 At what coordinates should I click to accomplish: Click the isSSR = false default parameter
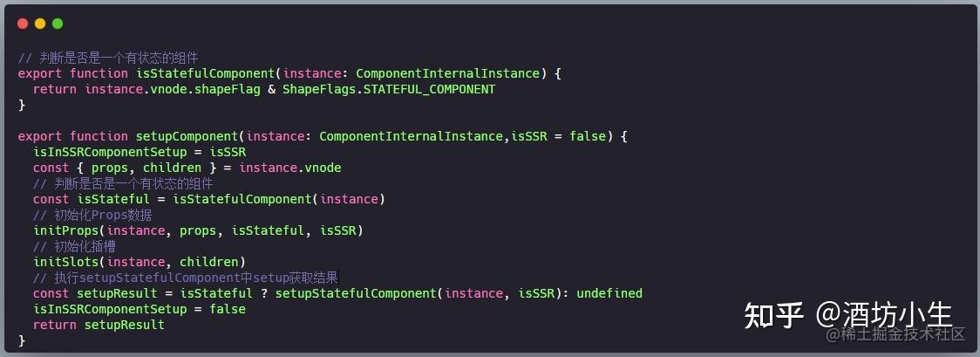pos(560,136)
